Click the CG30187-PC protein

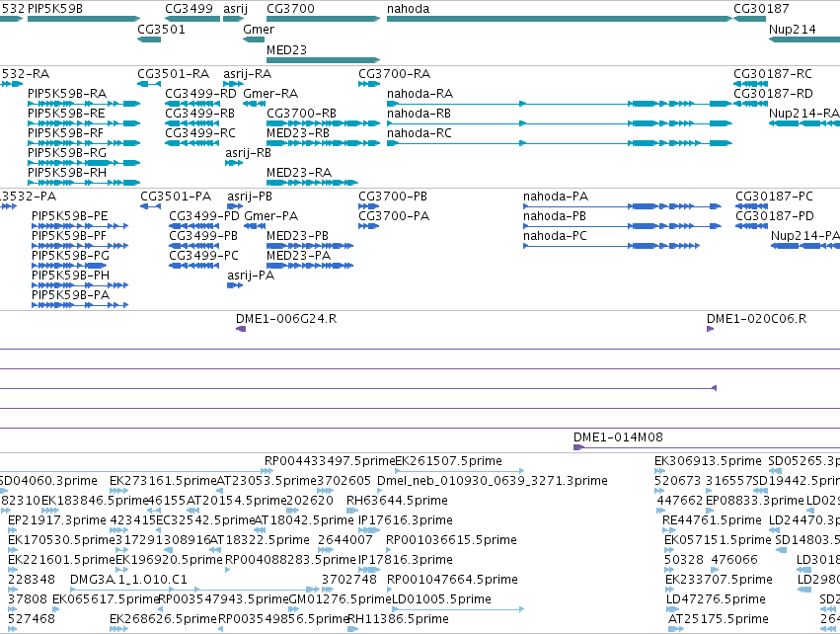[751, 206]
